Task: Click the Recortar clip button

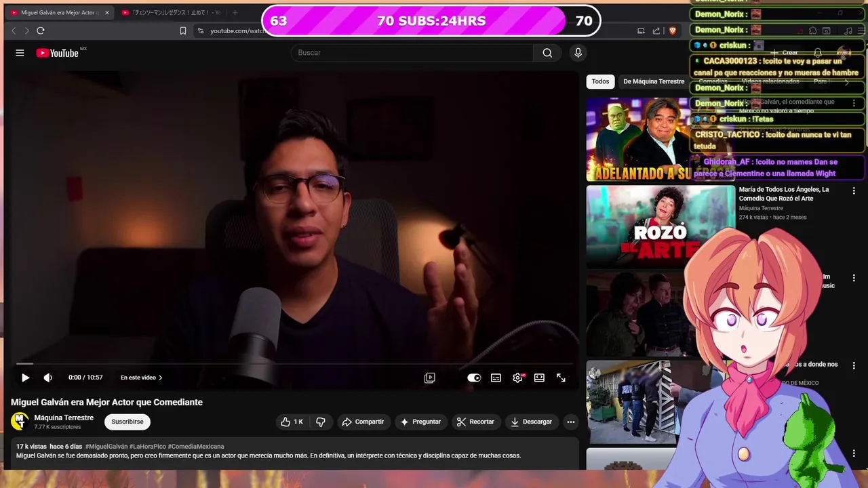Action: [476, 422]
